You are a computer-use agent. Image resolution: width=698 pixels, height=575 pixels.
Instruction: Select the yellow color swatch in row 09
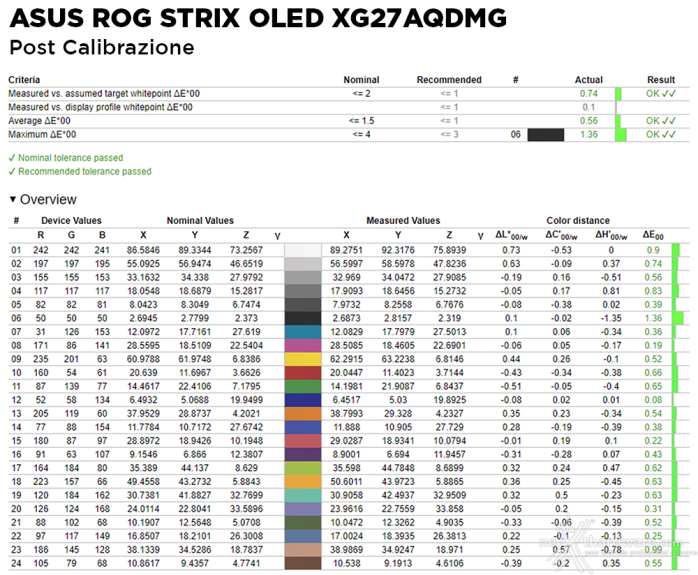pos(303,359)
